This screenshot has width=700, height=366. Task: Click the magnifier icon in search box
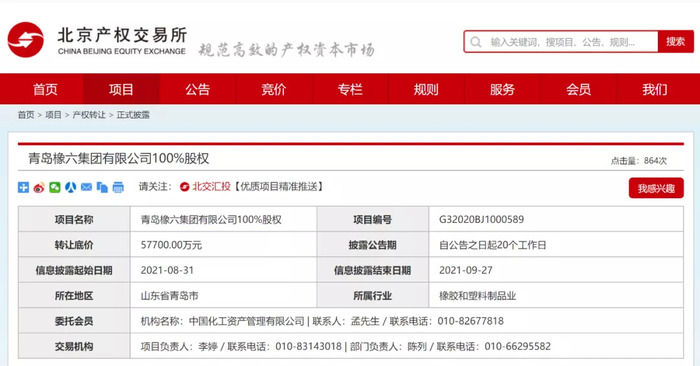click(476, 42)
